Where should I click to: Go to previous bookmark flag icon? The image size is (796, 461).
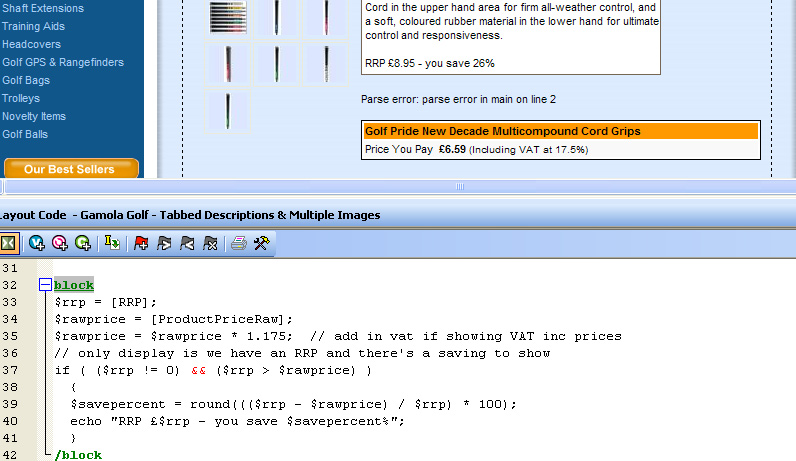click(187, 243)
